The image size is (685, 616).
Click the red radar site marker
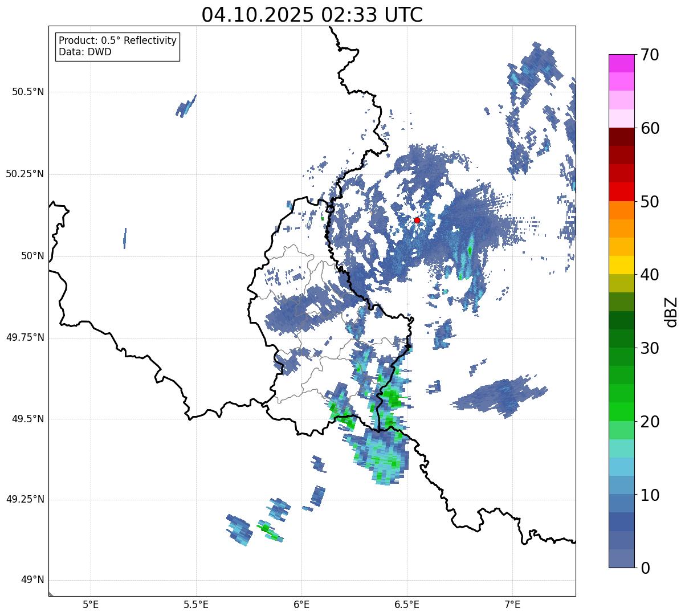417,220
